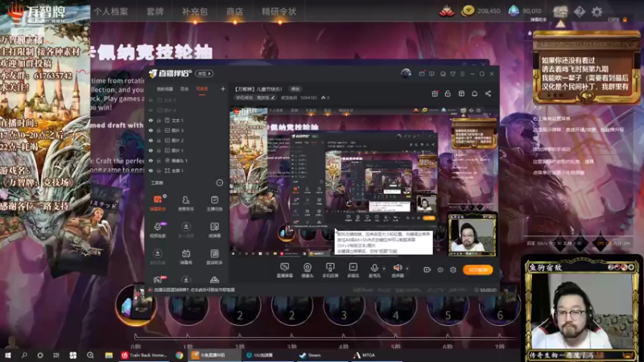Viewport: 644px width, 362px height.
Task: Add a 多媒体 media source
Action: (353, 270)
